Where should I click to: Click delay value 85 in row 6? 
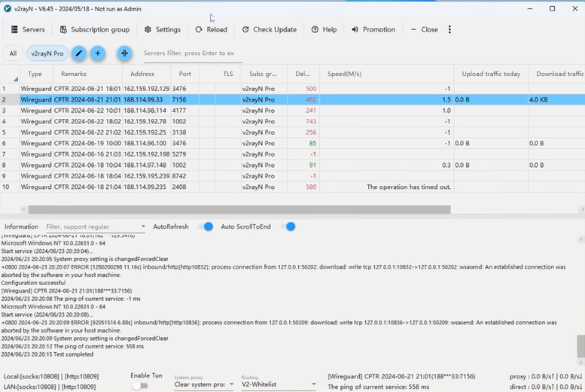[x=312, y=143]
